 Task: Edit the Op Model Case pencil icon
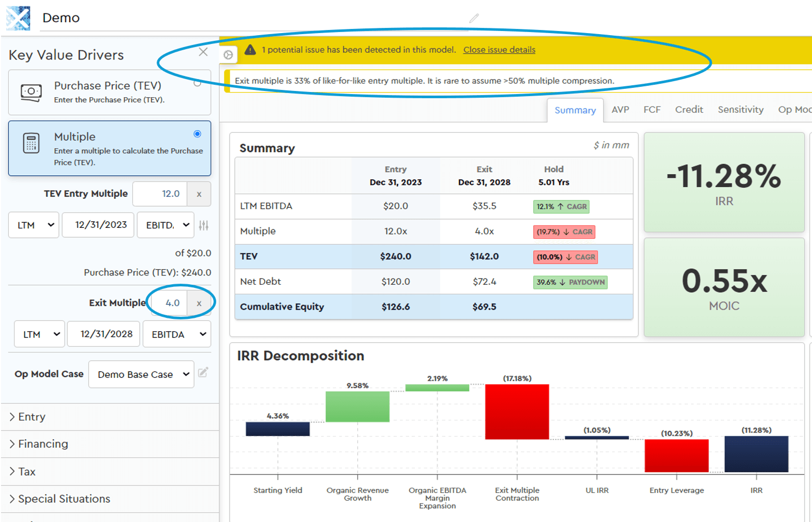point(203,373)
